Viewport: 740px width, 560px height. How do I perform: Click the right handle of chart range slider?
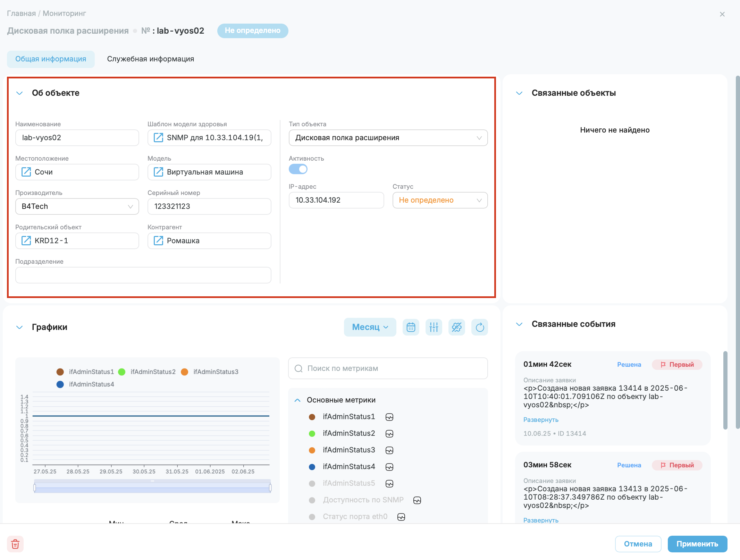[x=270, y=488]
